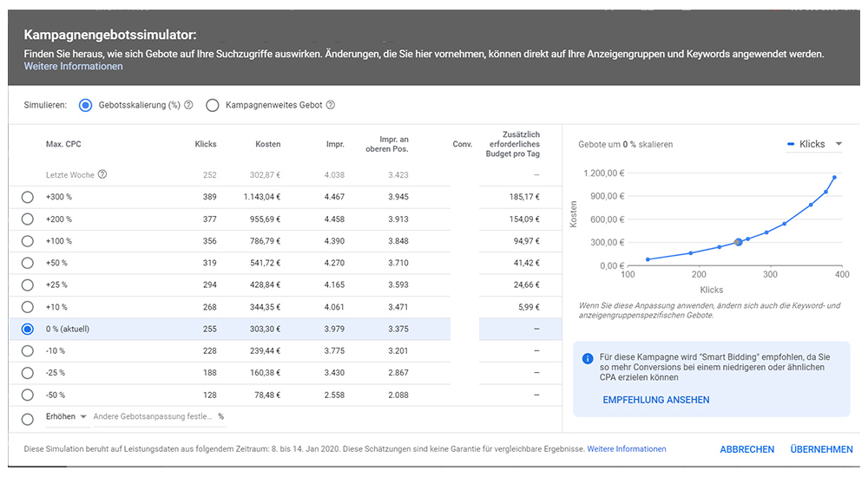Select the Kampagnenweites Gebot radio option
The width and height of the screenshot is (868, 477).
213,105
